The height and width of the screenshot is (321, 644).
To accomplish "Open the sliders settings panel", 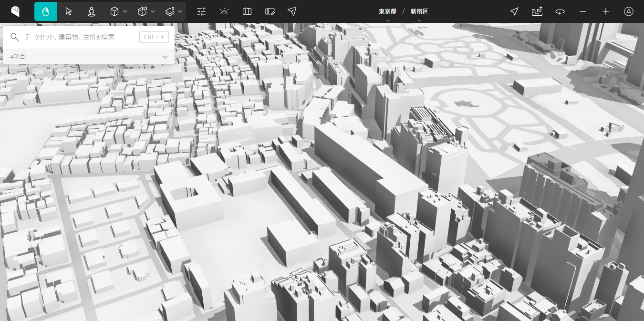I will 201,11.
